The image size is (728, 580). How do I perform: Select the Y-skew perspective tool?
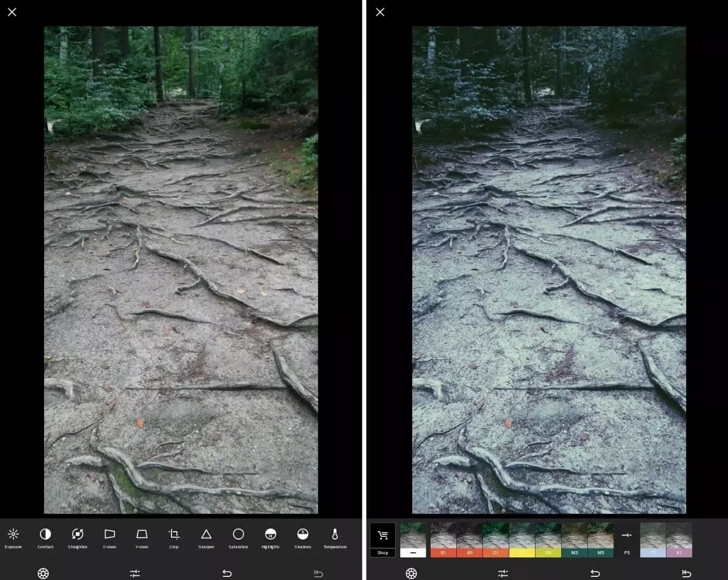(142, 537)
